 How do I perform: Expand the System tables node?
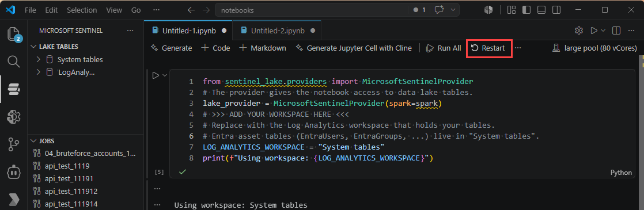click(x=39, y=59)
